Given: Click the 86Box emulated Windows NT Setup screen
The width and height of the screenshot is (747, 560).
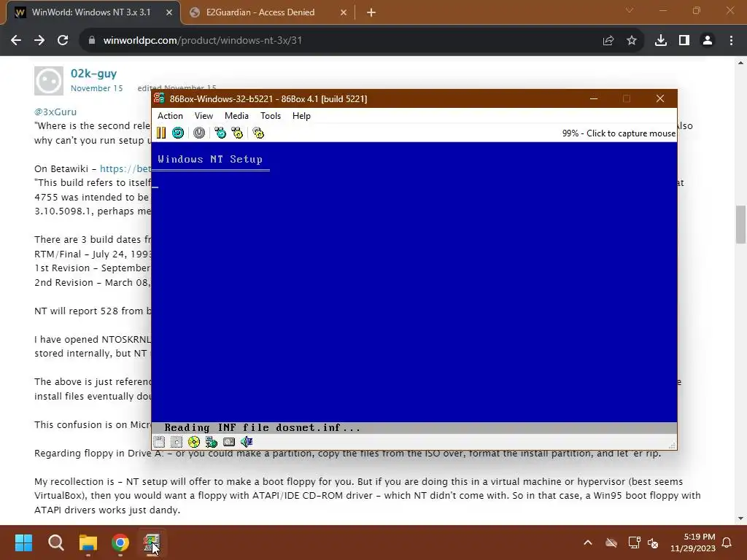Looking at the screenshot, I should [414, 287].
